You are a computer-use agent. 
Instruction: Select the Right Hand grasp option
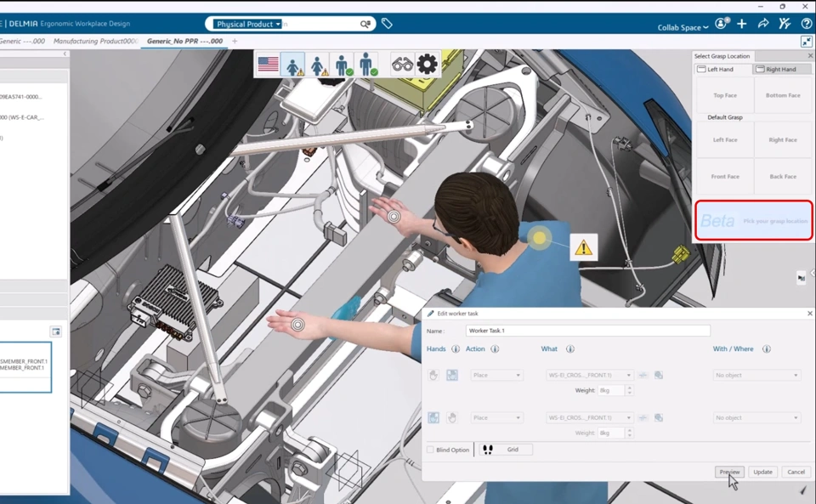point(782,69)
